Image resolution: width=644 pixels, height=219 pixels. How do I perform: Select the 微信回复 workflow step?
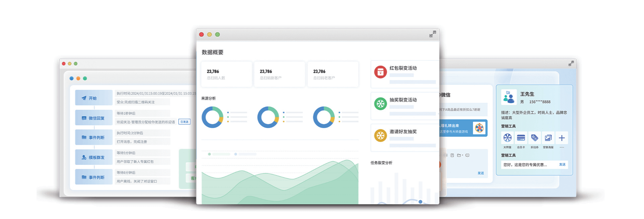click(x=94, y=118)
